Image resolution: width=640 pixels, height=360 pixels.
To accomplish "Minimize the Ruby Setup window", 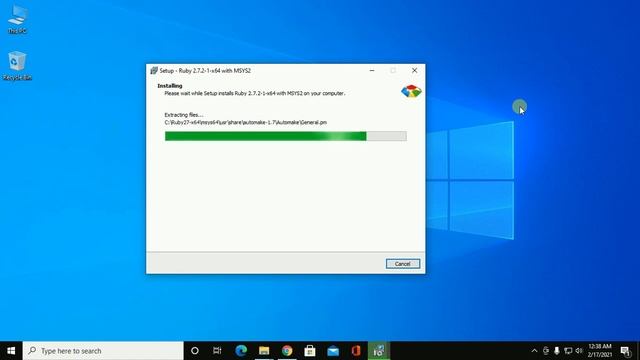I will (x=372, y=71).
